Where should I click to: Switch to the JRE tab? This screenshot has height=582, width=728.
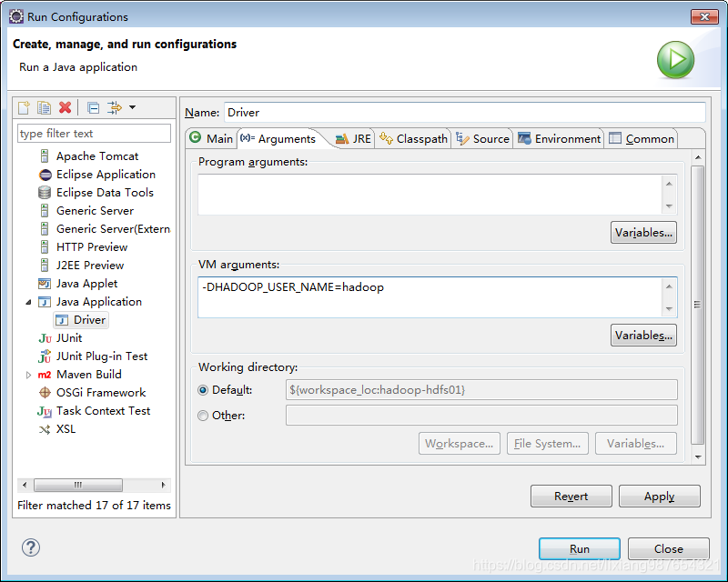pos(353,139)
